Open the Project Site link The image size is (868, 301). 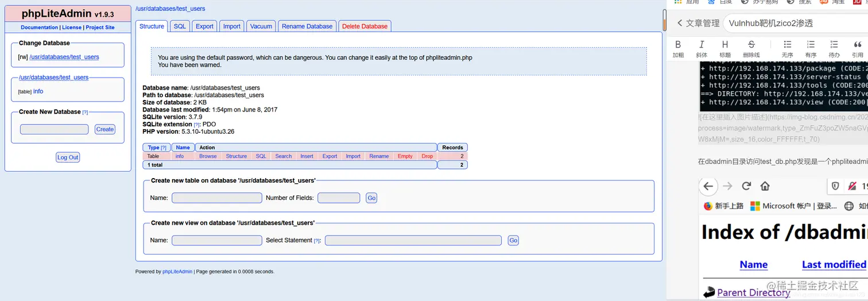coord(100,28)
